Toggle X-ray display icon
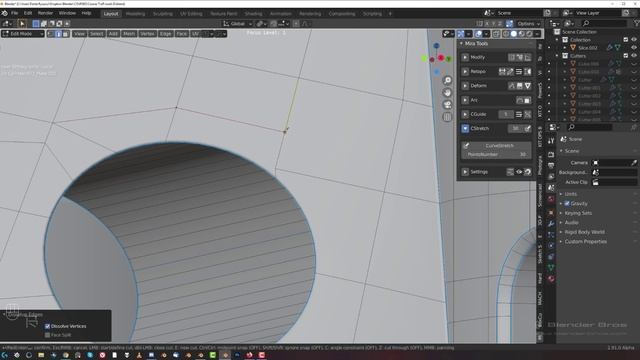Screen dimensions: 640x360 496,34
